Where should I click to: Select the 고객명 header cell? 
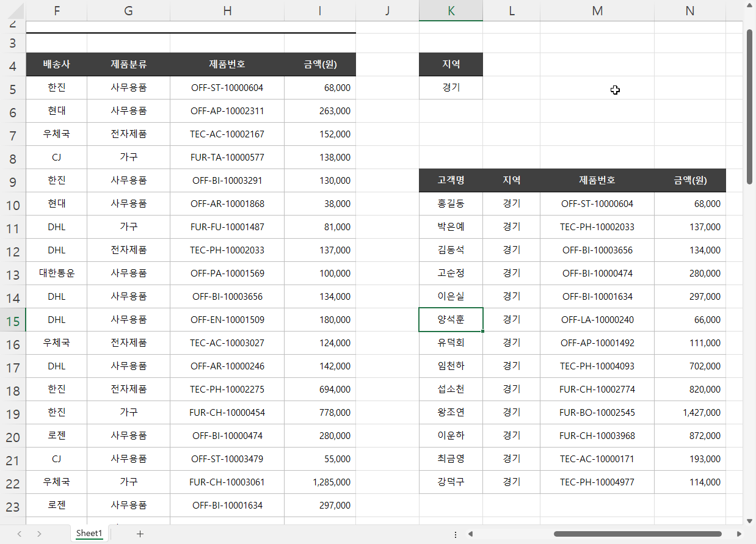(x=451, y=181)
